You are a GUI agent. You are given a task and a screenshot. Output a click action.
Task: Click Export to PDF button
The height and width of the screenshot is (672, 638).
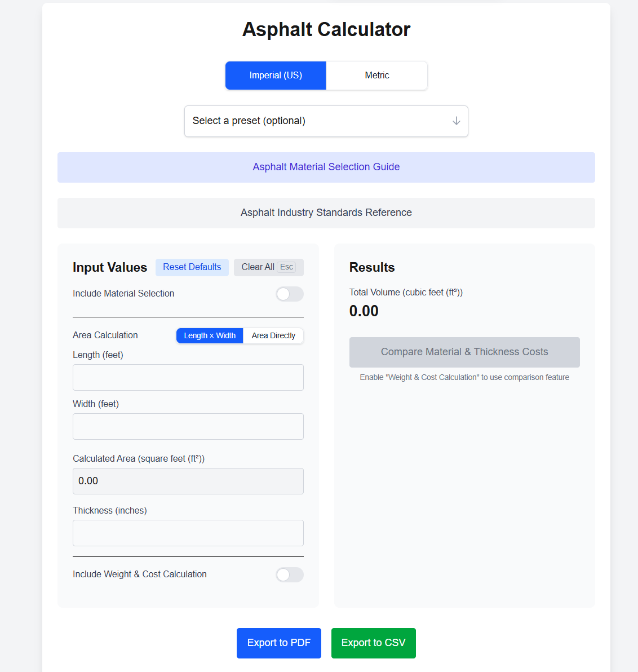[279, 643]
